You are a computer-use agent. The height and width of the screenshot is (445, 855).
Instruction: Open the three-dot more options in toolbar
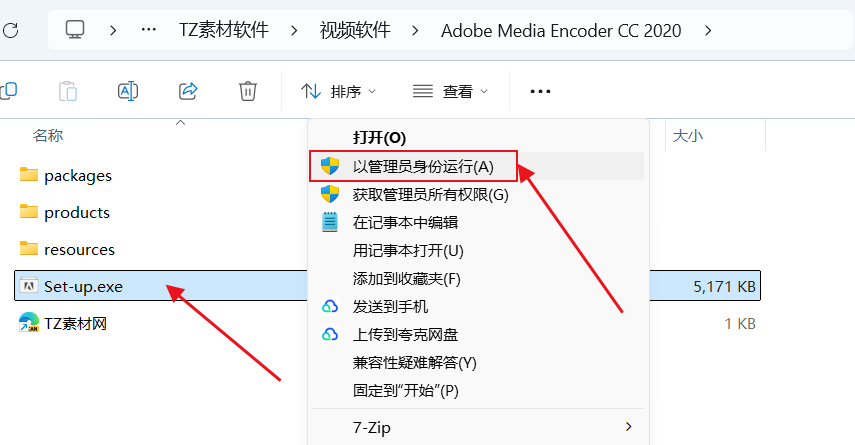tap(540, 91)
